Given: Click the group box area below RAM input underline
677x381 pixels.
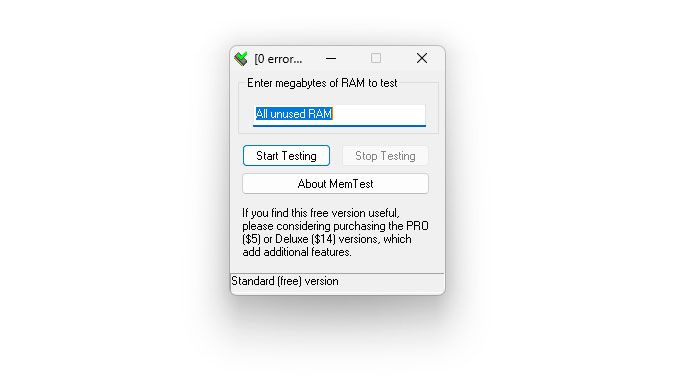Looking at the screenshot, I should pyautogui.click(x=339, y=130).
